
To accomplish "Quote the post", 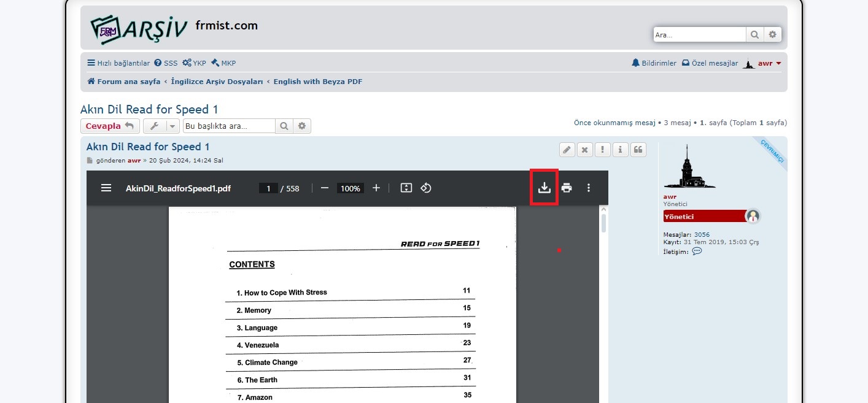I will point(638,150).
